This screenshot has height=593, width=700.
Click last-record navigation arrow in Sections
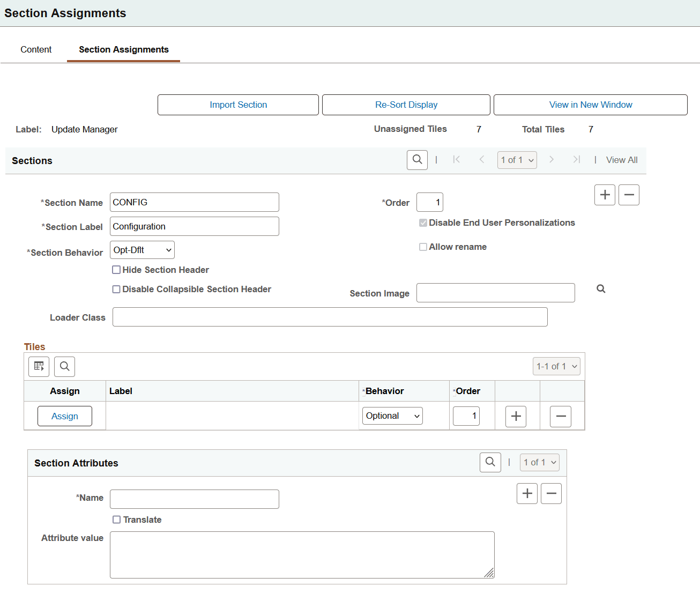pyautogui.click(x=576, y=159)
